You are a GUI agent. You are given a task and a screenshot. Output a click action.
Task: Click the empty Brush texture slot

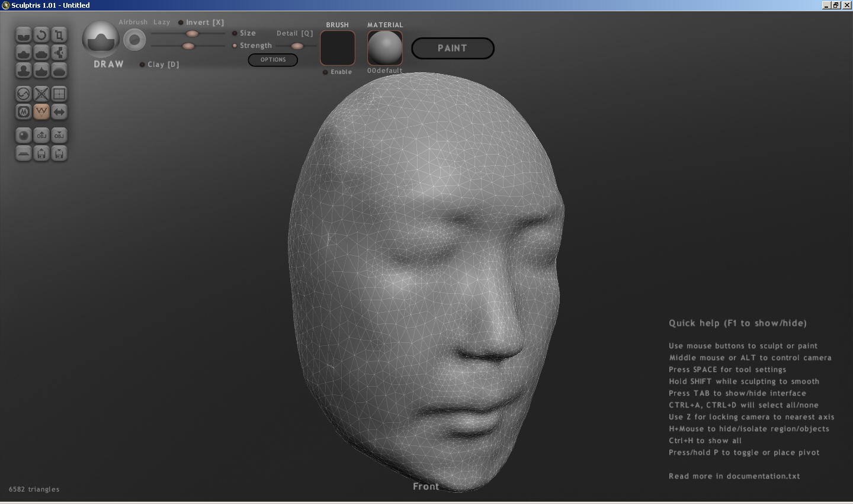(x=337, y=48)
